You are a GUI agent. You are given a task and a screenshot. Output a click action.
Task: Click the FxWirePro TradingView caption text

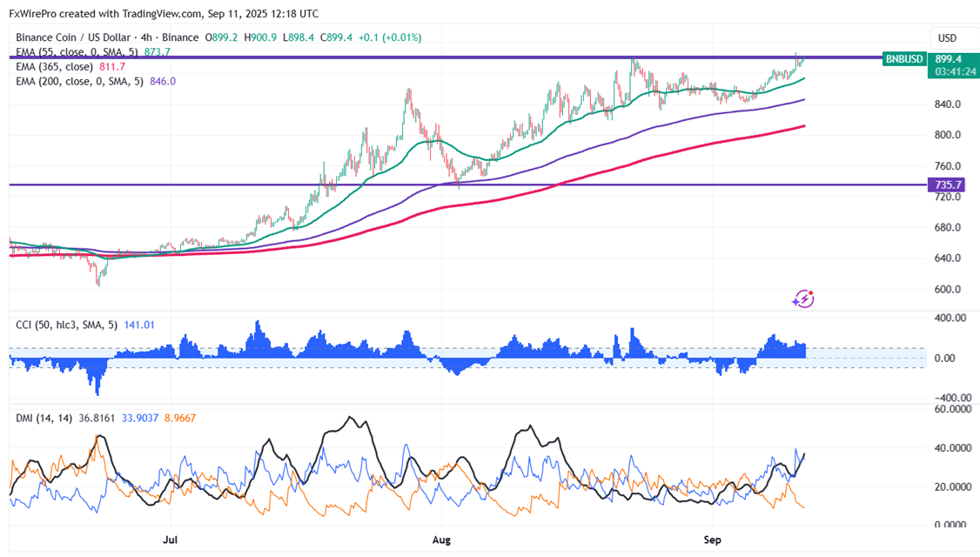[x=164, y=13]
